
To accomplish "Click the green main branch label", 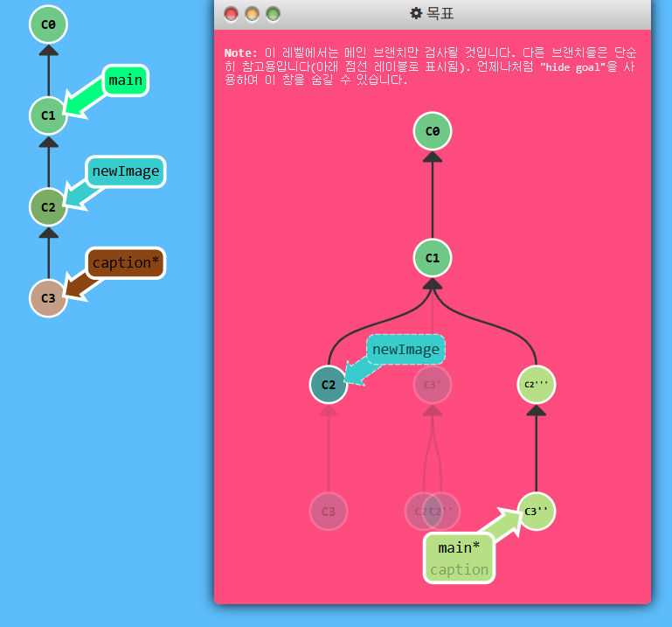I will 125,80.
